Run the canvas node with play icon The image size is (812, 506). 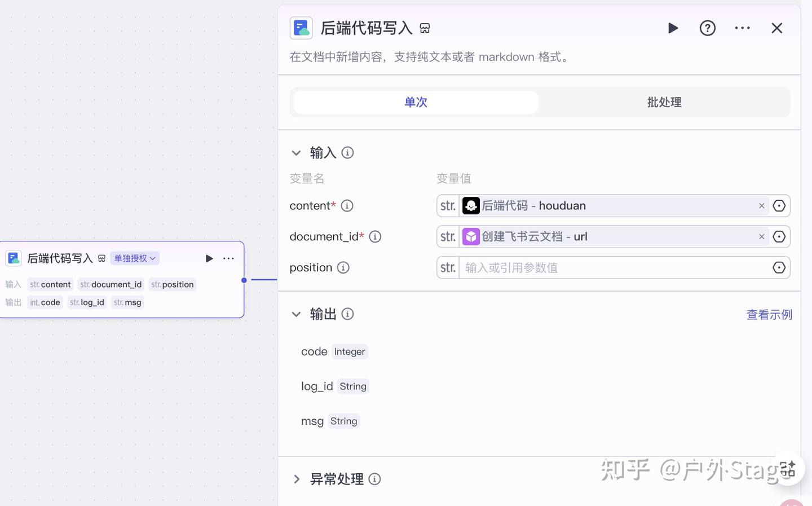(209, 258)
